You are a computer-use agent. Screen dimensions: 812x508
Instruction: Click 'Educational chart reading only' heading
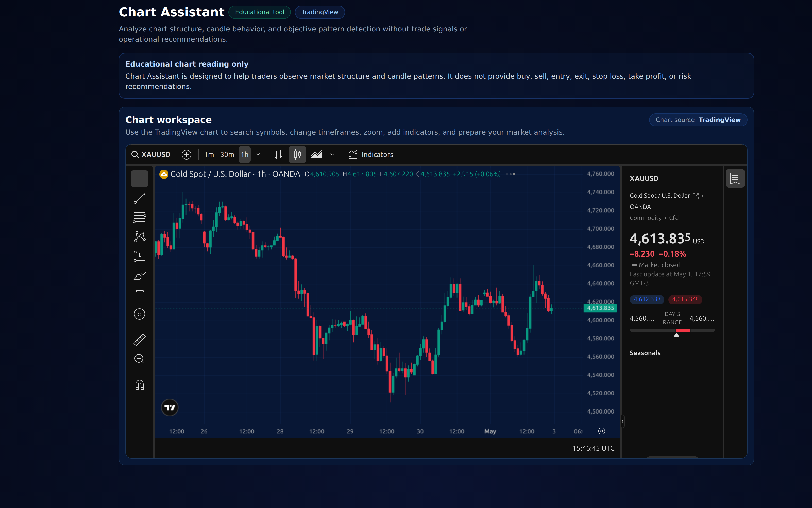click(187, 64)
